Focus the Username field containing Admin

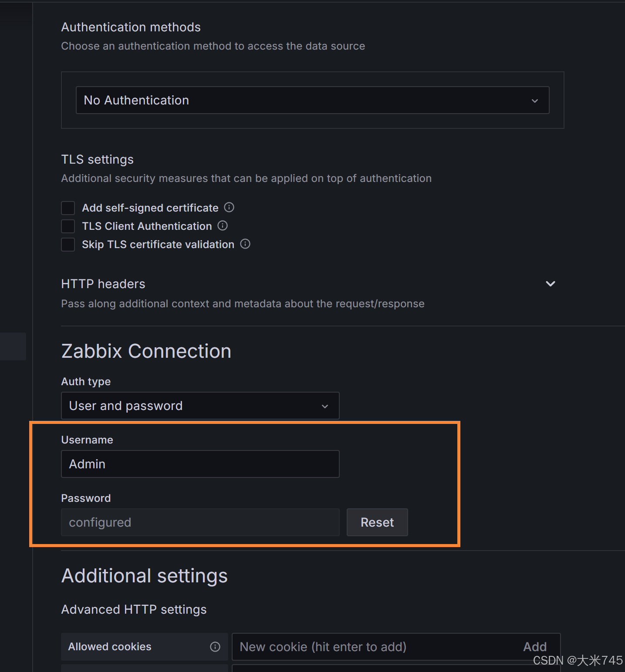[200, 464]
